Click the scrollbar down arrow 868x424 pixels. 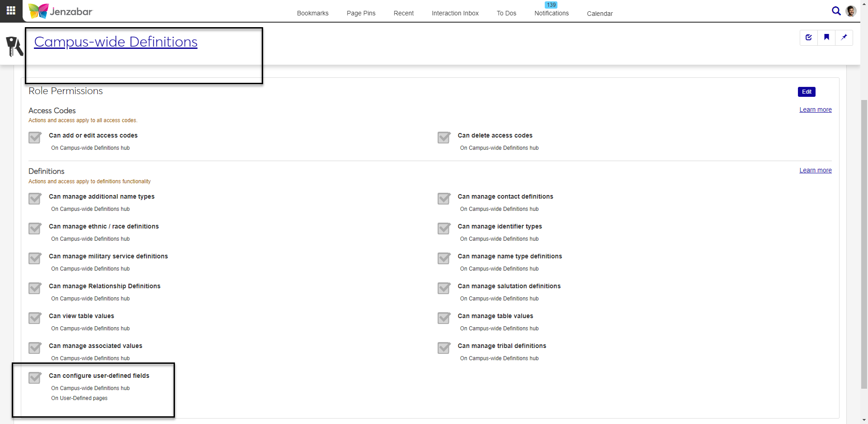click(864, 420)
